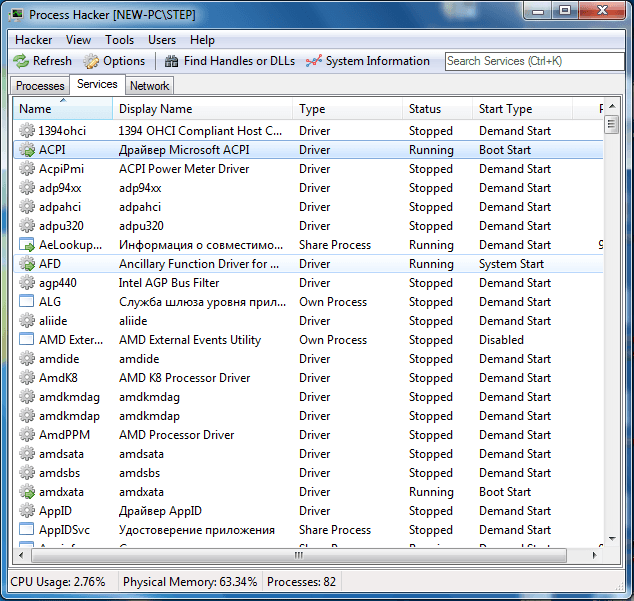The height and width of the screenshot is (601, 634).
Task: Select 'AMD K8 Processor Driver' display name
Action: click(x=184, y=378)
